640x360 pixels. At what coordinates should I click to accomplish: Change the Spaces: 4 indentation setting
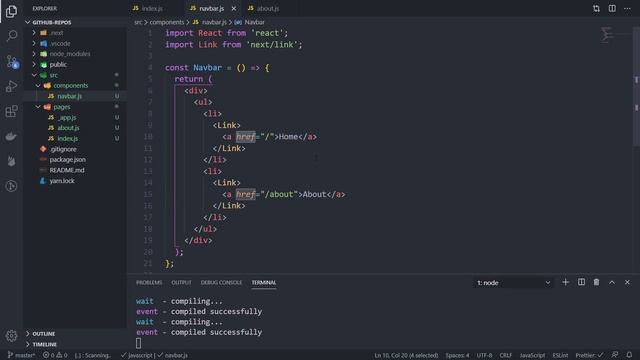pyautogui.click(x=457, y=355)
